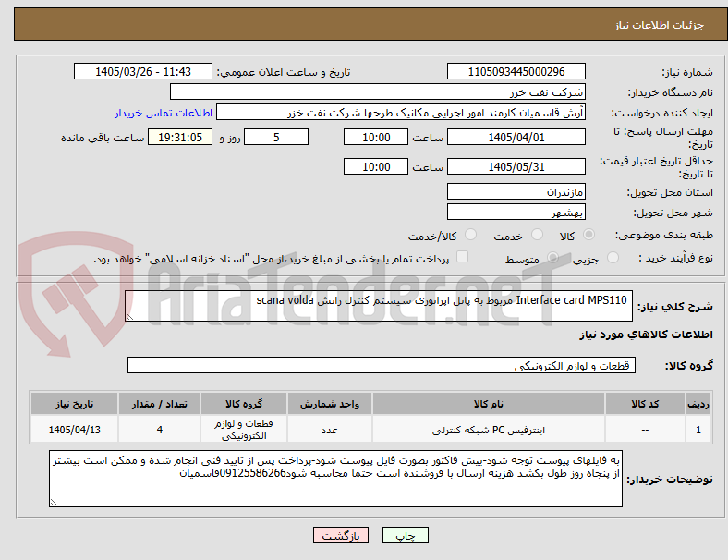This screenshot has height=560, width=728.
Task: Select the جزیی purchase type radio
Action: (x=613, y=258)
